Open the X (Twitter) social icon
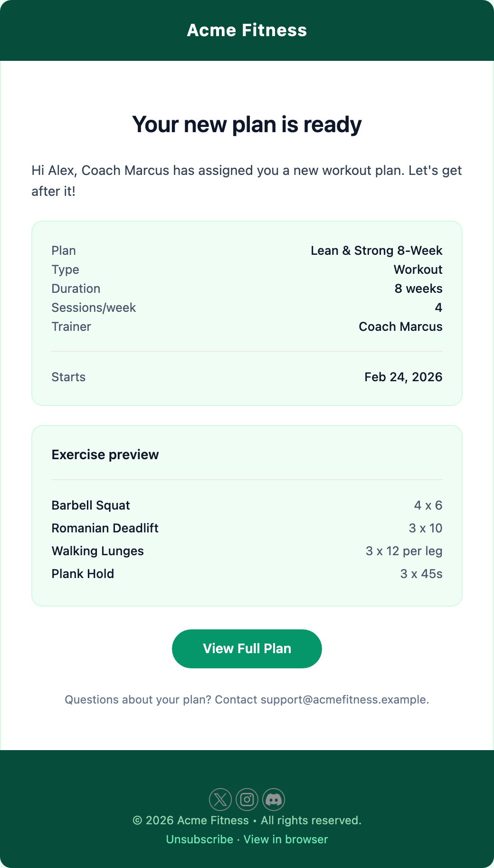The width and height of the screenshot is (494, 868). pyautogui.click(x=220, y=800)
